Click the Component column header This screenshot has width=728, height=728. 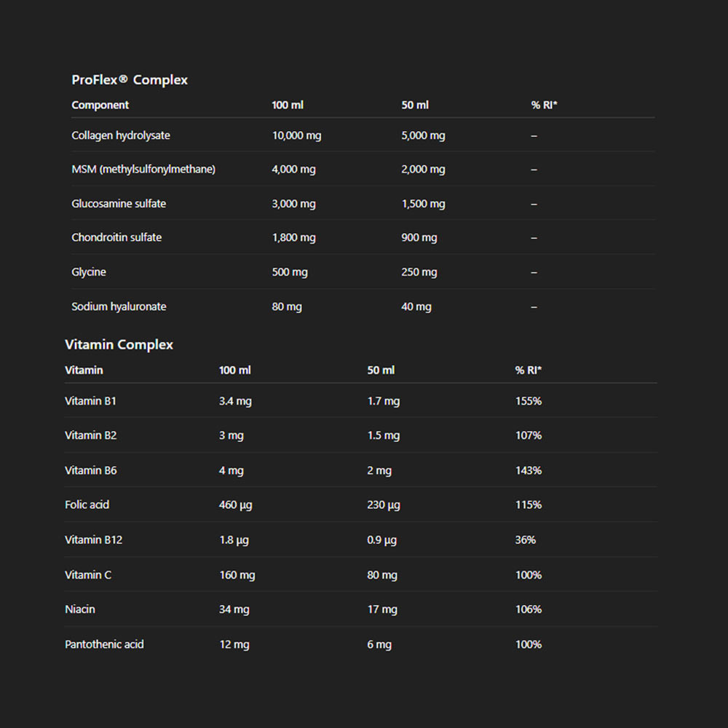point(100,105)
